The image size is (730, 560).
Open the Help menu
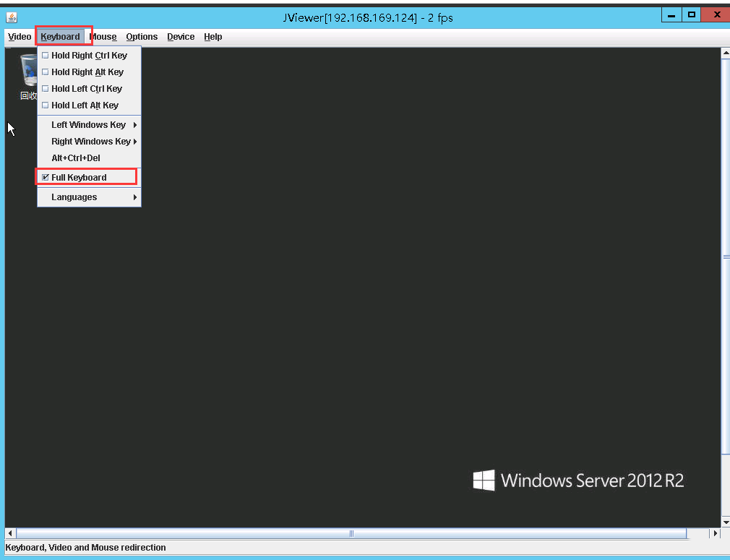coord(212,37)
